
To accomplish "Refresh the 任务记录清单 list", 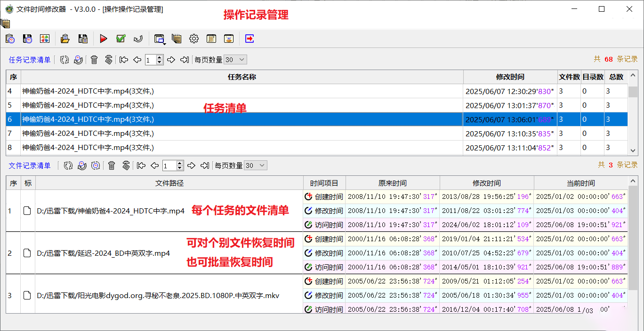I will click(x=64, y=60).
